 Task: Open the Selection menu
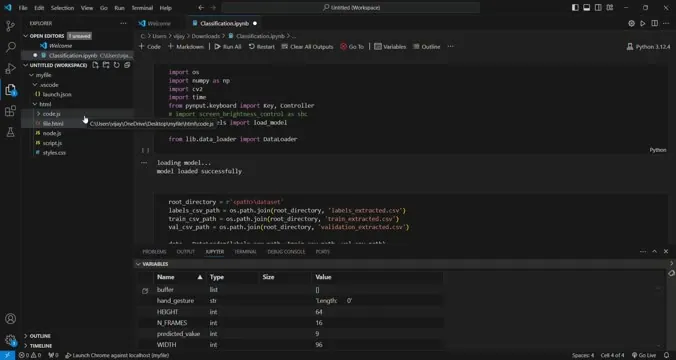pos(63,8)
